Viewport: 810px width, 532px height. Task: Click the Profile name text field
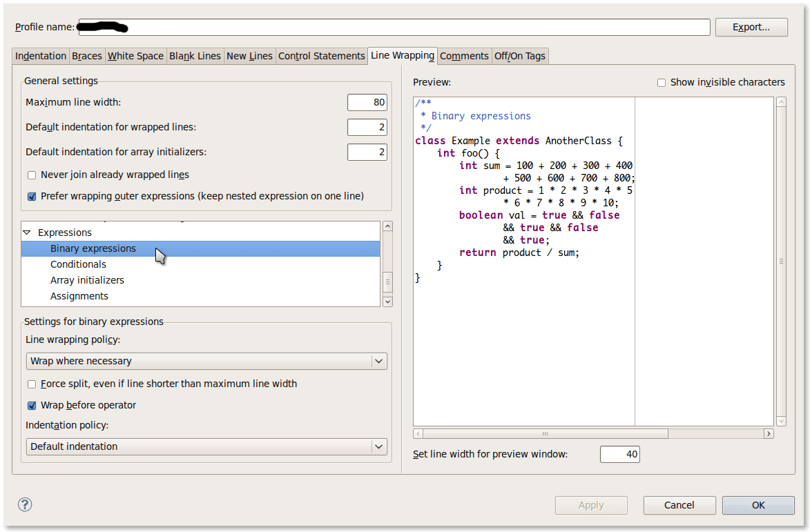click(x=394, y=28)
